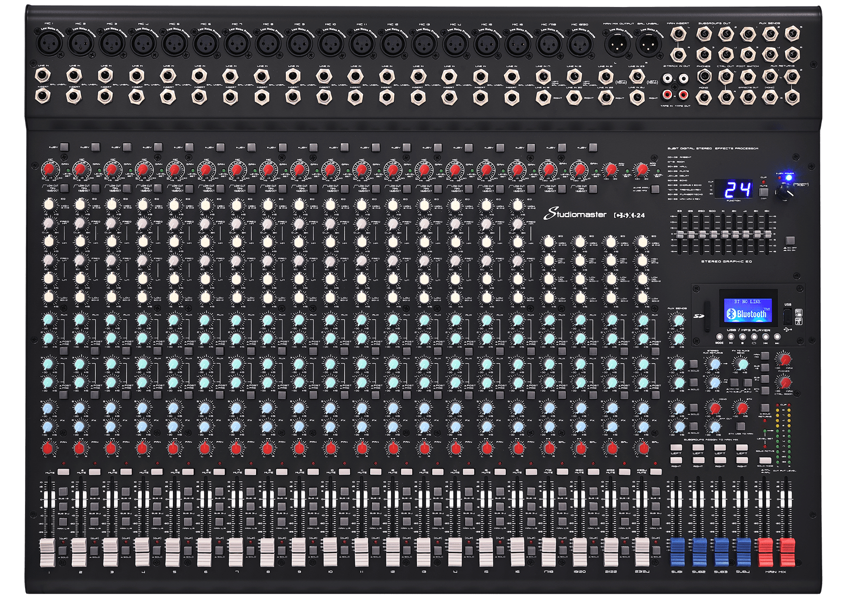Grab the blue SUB4 fader
843x616 pixels.
coord(743,552)
